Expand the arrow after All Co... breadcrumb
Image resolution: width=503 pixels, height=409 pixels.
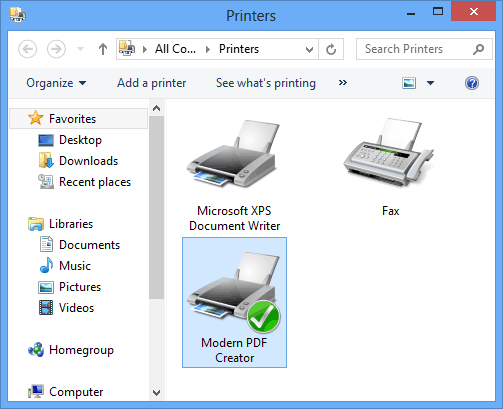(x=208, y=50)
